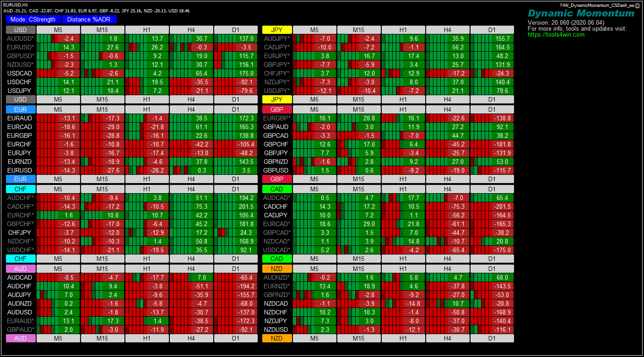Viewport: 644px width, 357px height.
Task: Select D1 header directly above EURAUD row
Action: point(236,109)
